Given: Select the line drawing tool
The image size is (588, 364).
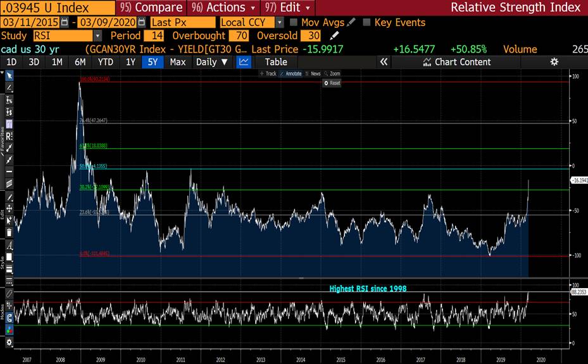Looking at the screenshot, I should 9,88.
